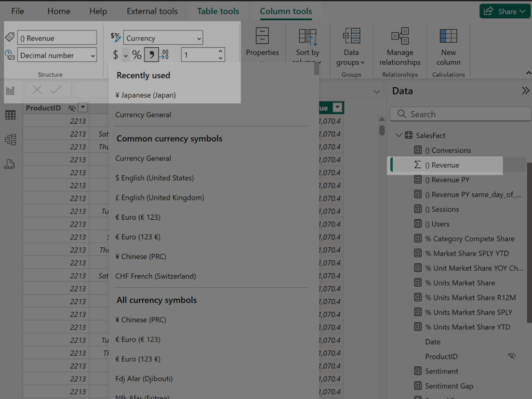
Task: Apply percentage format with % icon
Action: pyautogui.click(x=137, y=55)
